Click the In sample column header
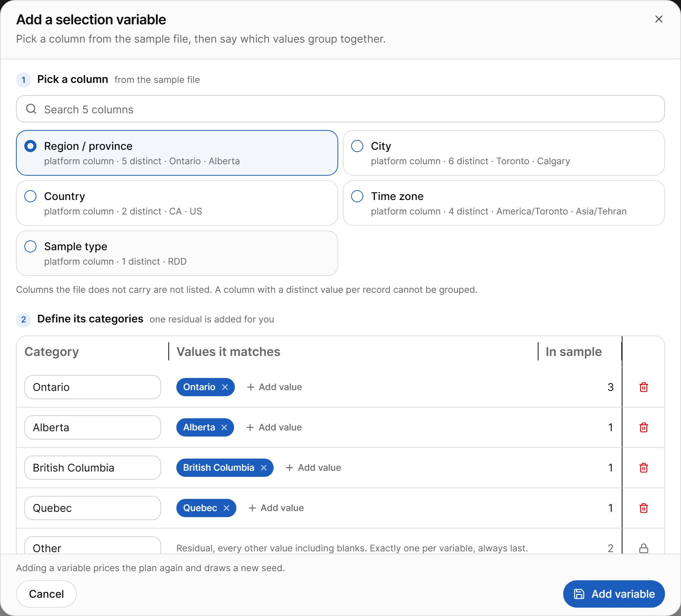 point(574,352)
